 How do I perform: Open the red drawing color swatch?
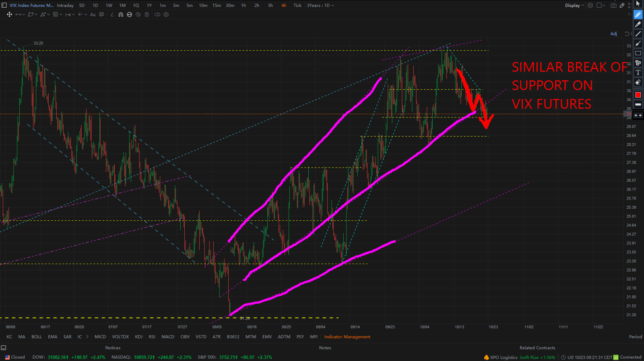point(638,95)
